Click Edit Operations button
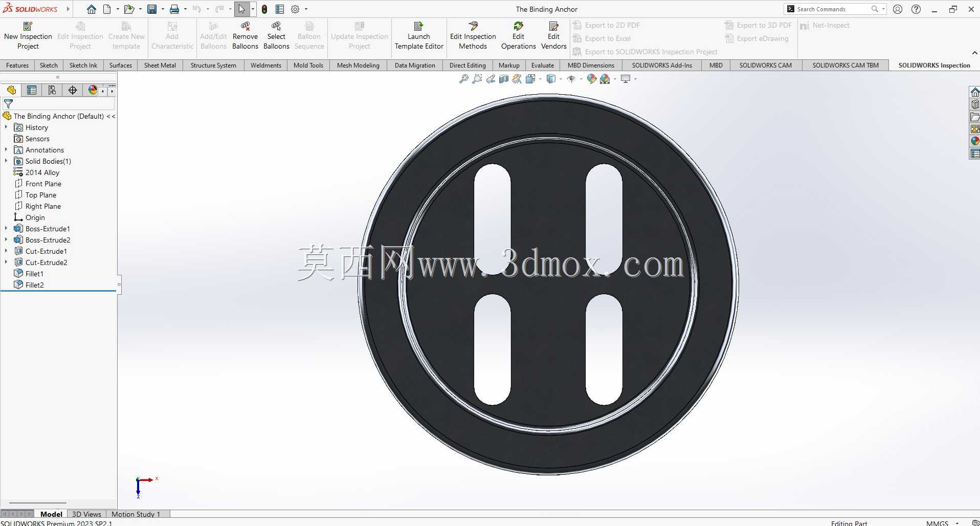Image resolution: width=980 pixels, height=526 pixels. coord(518,35)
